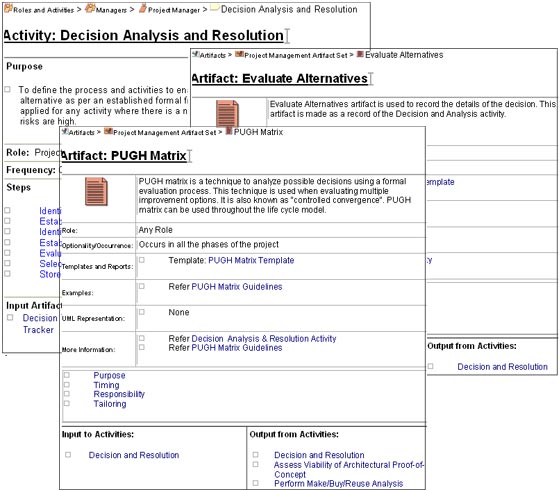560x491 pixels.
Task: Click the Decision Analysis and Resolution breadcrumb folder icon
Action: tap(215, 8)
